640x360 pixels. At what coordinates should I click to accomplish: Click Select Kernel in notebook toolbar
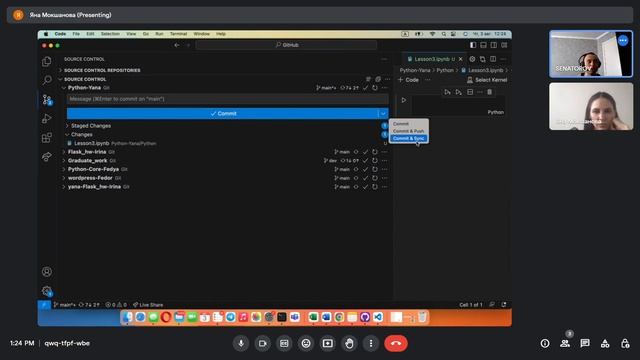pos(487,80)
